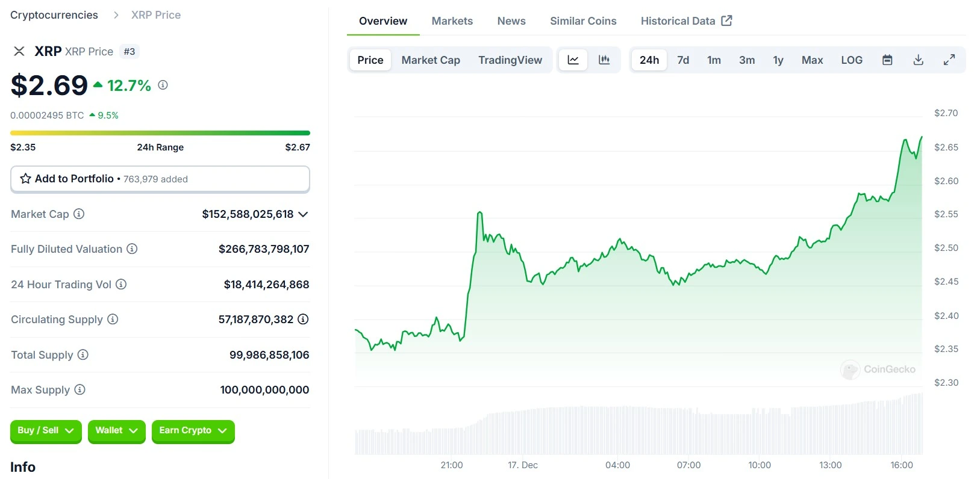This screenshot has width=980, height=479.
Task: Switch to candlestick chart icon
Action: 604,60
